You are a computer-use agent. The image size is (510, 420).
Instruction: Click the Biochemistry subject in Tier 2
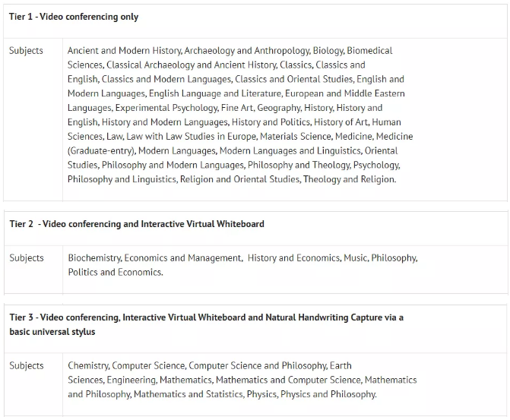94,258
